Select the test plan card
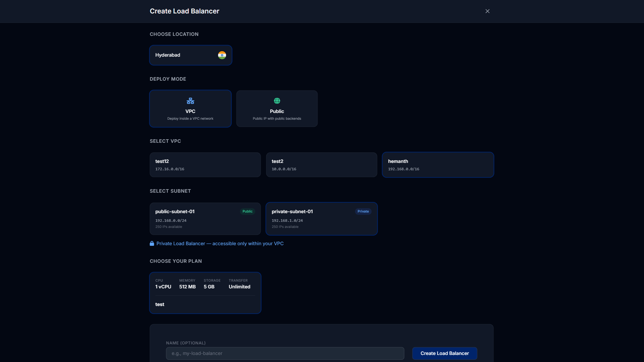The image size is (644, 362). (205, 293)
